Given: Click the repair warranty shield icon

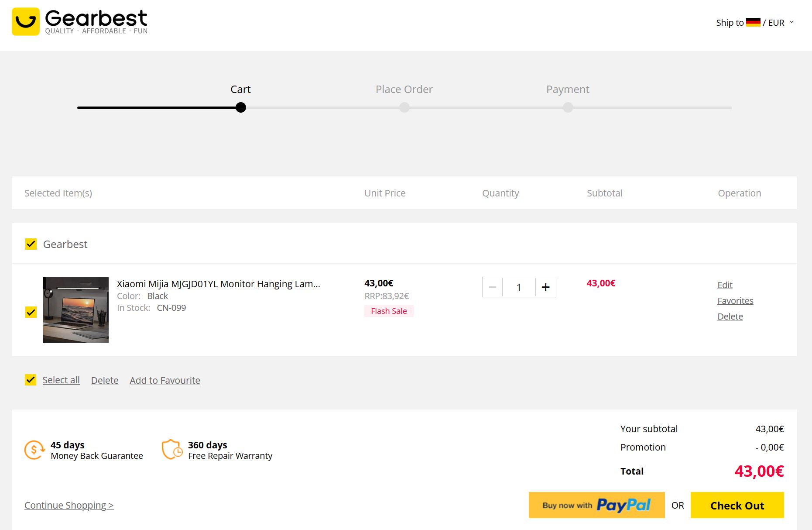Looking at the screenshot, I should [172, 450].
